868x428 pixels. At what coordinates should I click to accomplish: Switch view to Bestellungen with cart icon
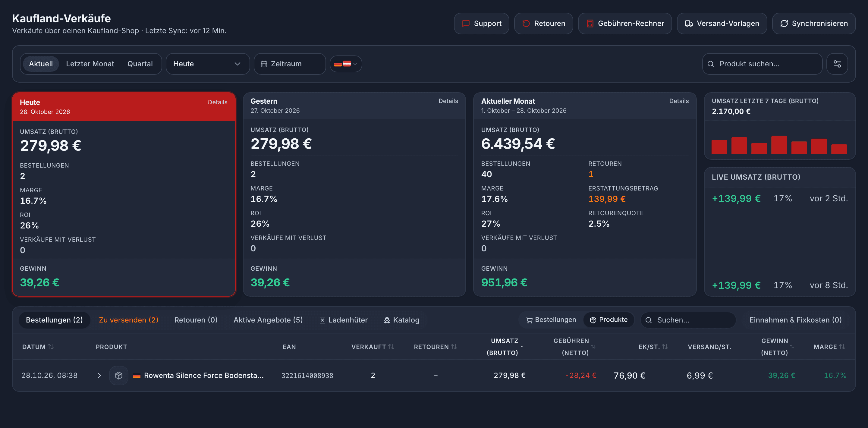pos(551,319)
